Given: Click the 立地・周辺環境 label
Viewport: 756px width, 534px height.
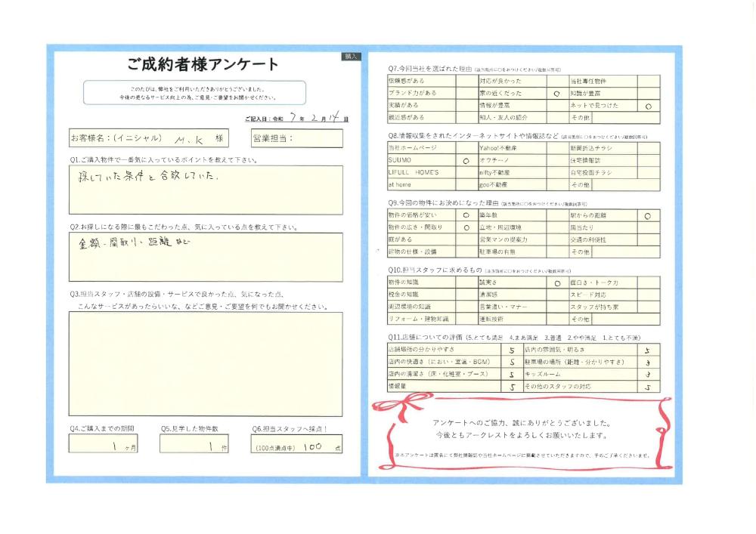Looking at the screenshot, I should click(x=500, y=227).
